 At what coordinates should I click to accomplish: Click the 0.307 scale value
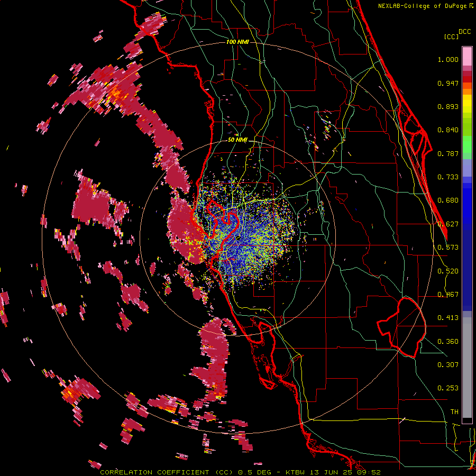(x=448, y=365)
